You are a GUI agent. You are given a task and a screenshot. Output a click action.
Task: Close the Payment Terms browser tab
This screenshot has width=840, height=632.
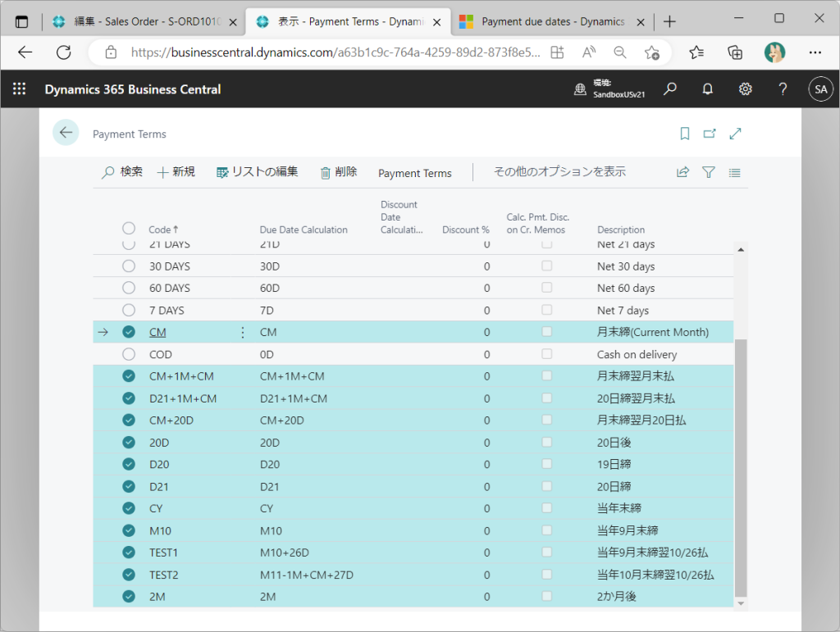point(437,22)
